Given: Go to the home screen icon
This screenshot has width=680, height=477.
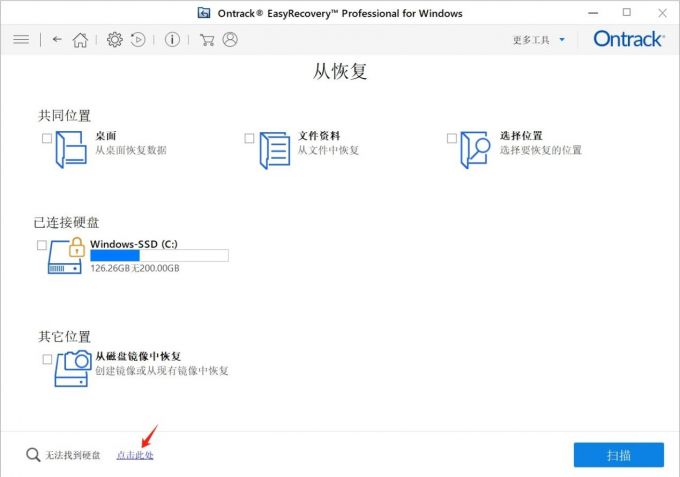Looking at the screenshot, I should [80, 40].
